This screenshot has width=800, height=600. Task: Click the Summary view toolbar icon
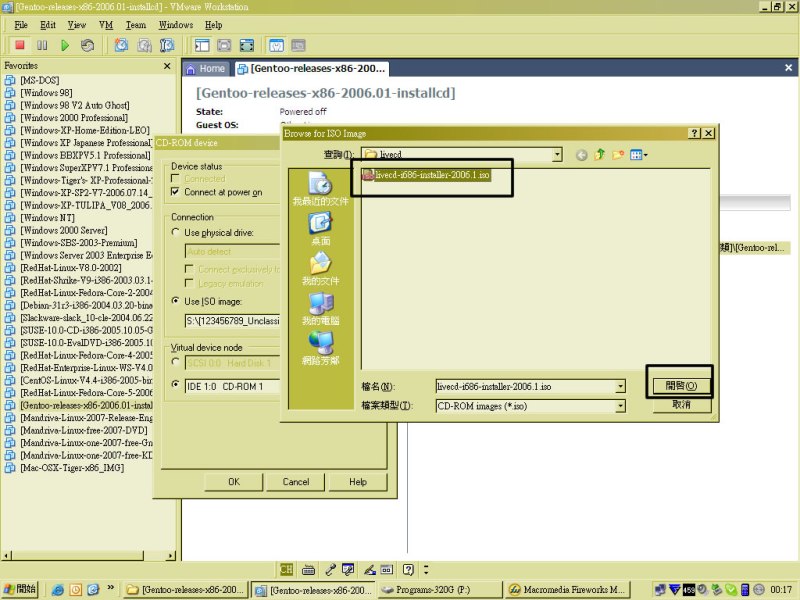coord(277,45)
